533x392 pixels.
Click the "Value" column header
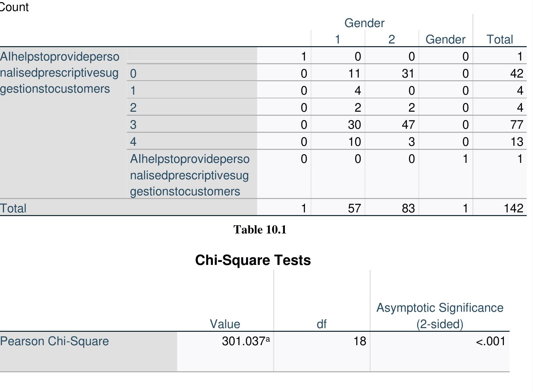(x=225, y=324)
